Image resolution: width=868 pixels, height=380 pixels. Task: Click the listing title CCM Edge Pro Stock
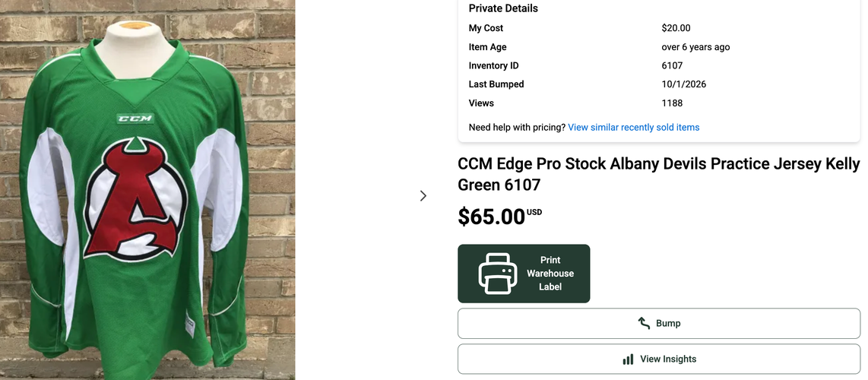click(659, 174)
